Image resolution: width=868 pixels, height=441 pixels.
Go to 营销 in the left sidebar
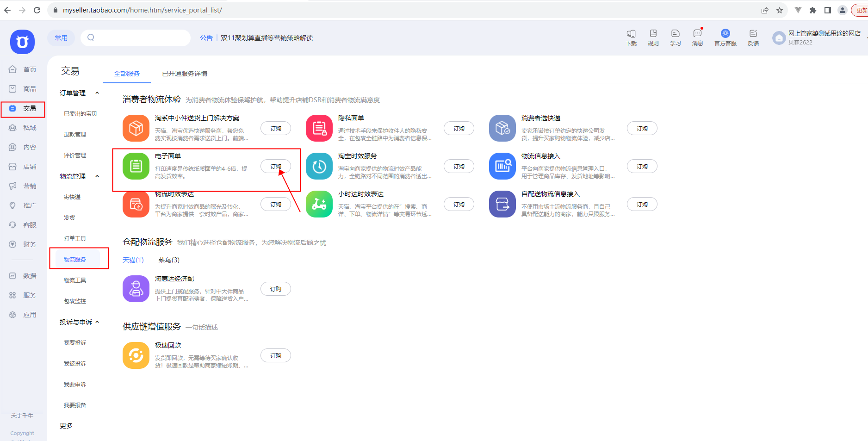pyautogui.click(x=30, y=186)
